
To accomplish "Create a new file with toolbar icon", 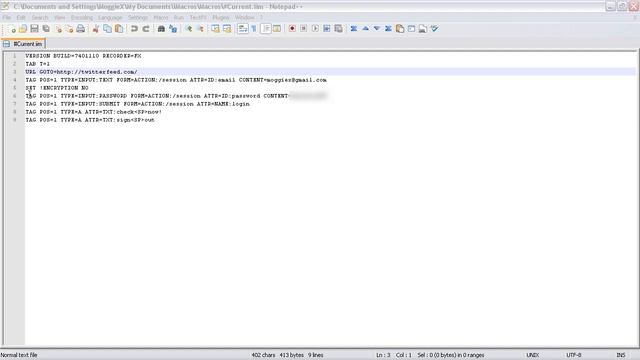I will click(11, 29).
